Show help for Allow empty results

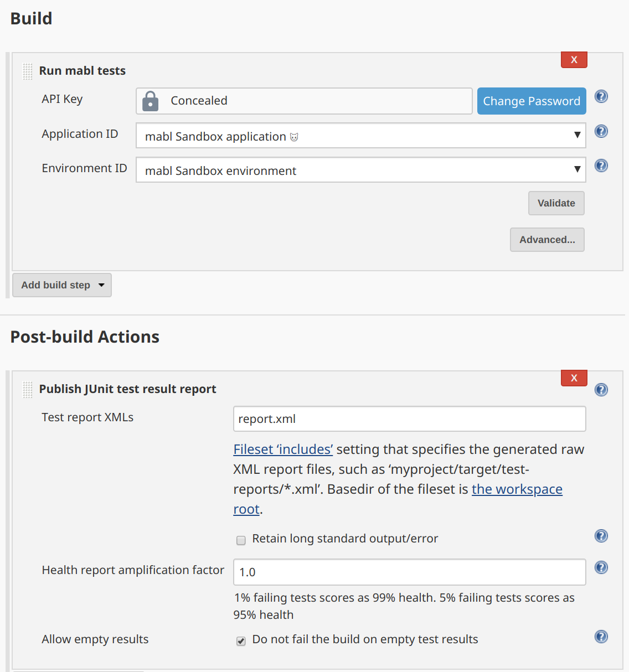(x=601, y=637)
